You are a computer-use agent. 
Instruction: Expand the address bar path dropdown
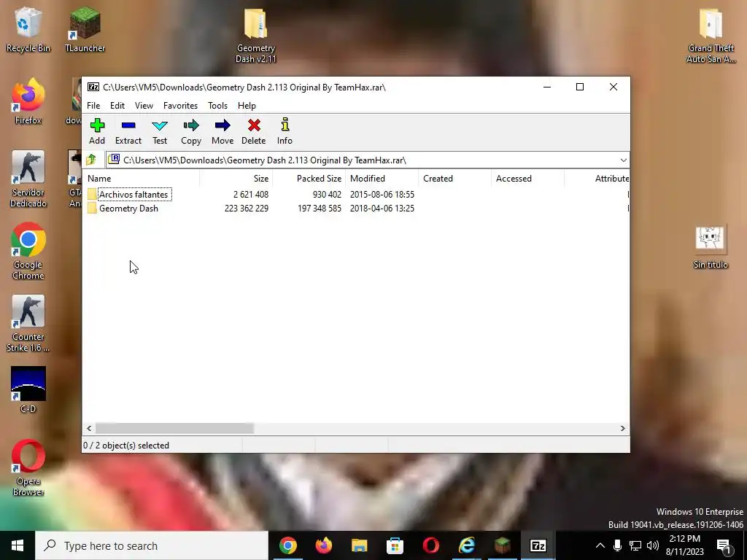click(623, 160)
